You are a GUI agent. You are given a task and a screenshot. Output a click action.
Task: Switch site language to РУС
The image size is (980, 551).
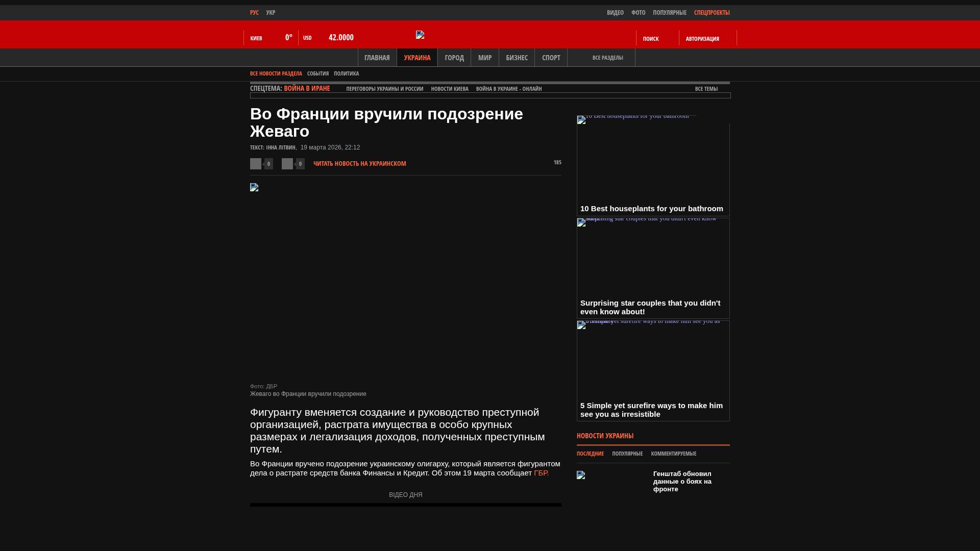coord(254,13)
